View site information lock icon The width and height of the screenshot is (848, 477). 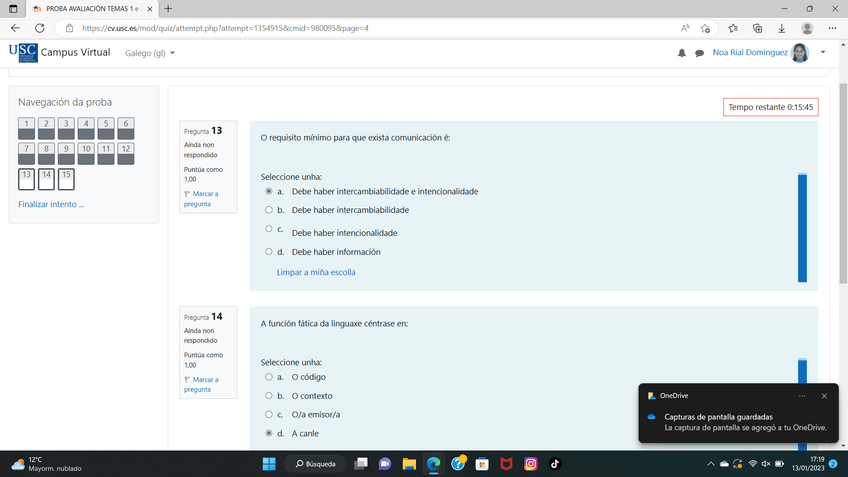coord(69,28)
